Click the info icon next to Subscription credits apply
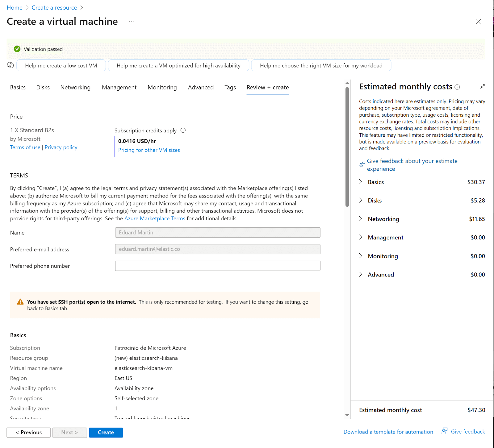494x448 pixels. pos(183,130)
